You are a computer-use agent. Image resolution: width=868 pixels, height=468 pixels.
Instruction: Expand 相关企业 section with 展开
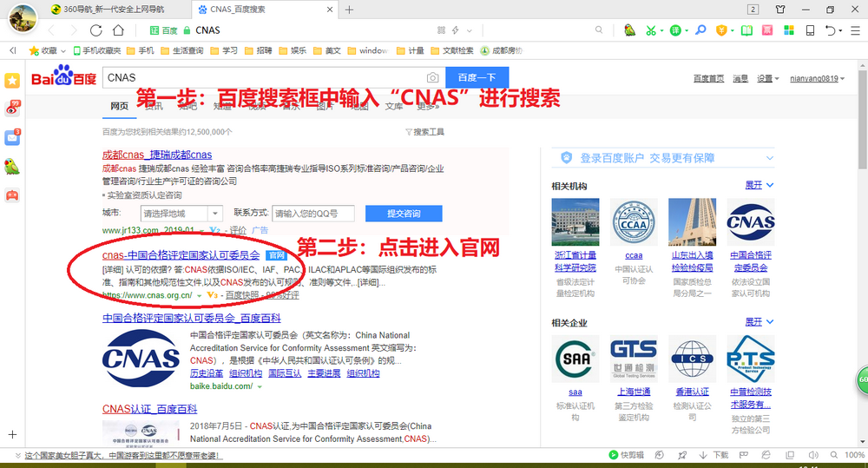point(759,322)
